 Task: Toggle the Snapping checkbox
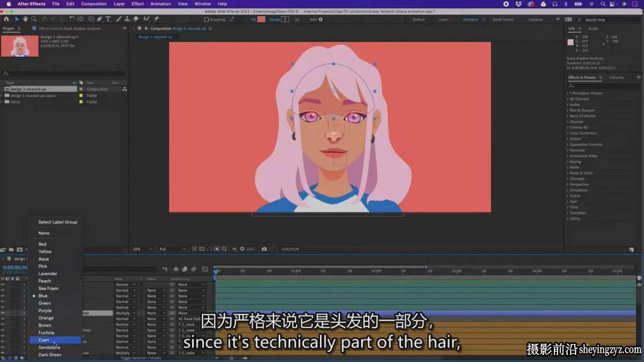207,19
